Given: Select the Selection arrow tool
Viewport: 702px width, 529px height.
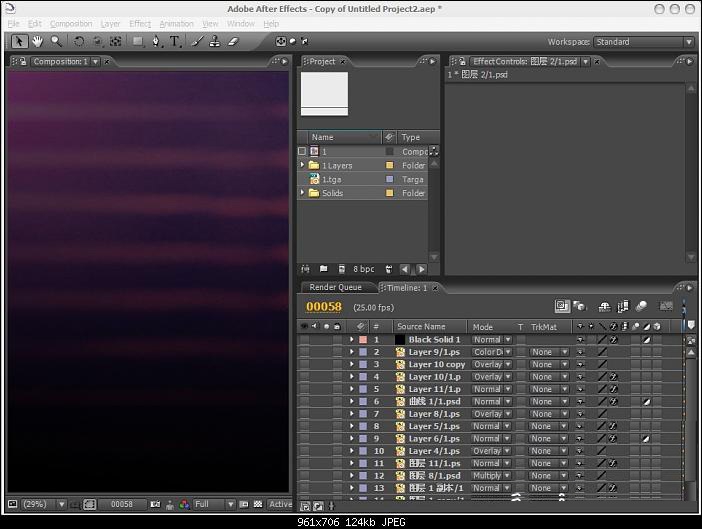Looking at the screenshot, I should (x=19, y=42).
